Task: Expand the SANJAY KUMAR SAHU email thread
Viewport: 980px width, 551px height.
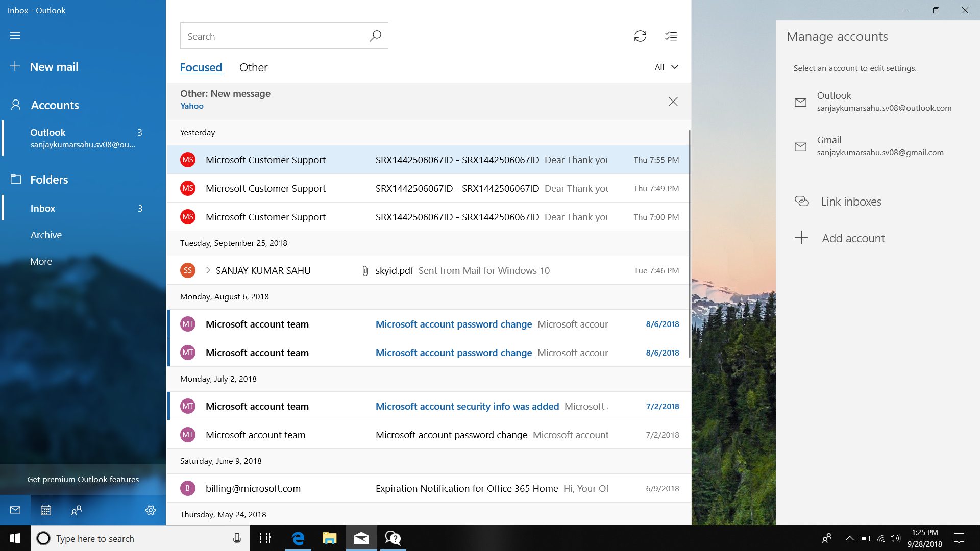Action: pyautogui.click(x=207, y=270)
